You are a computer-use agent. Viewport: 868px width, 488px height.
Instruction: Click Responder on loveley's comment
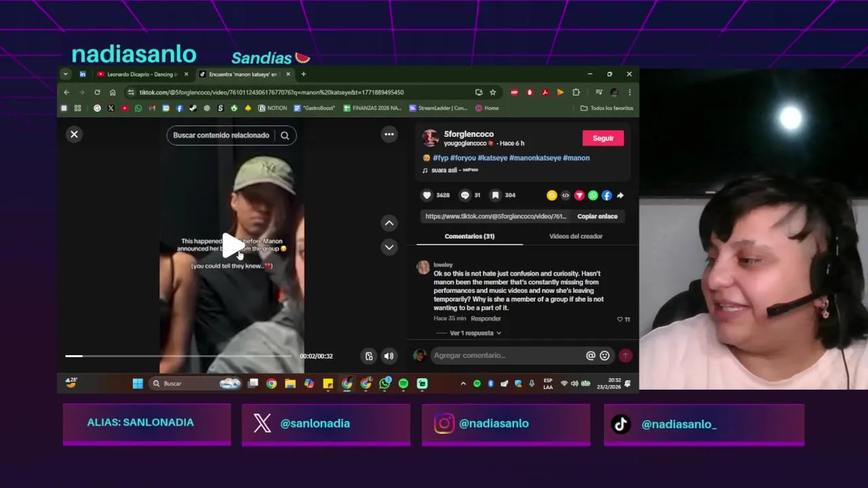coord(486,319)
